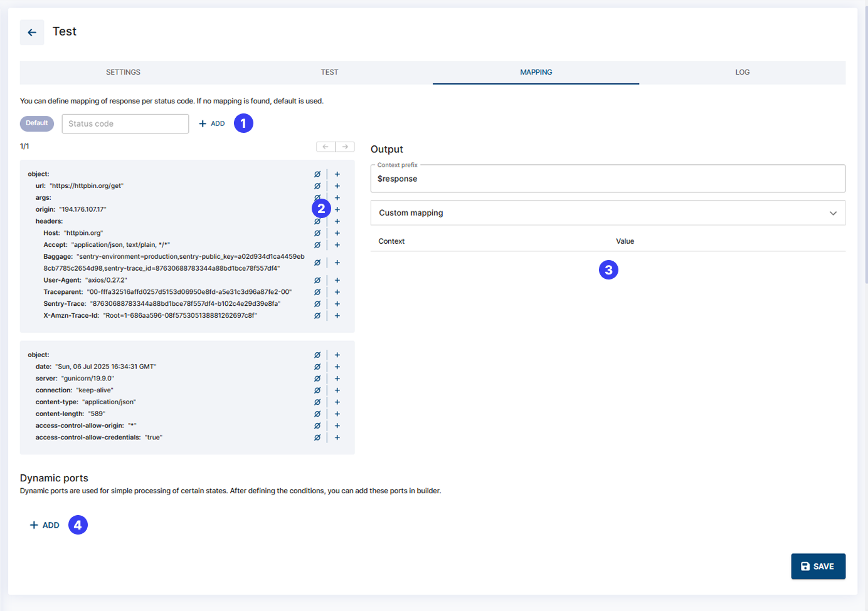Add the Host header to mapping
Screen dimensions: 868x611
click(x=337, y=232)
